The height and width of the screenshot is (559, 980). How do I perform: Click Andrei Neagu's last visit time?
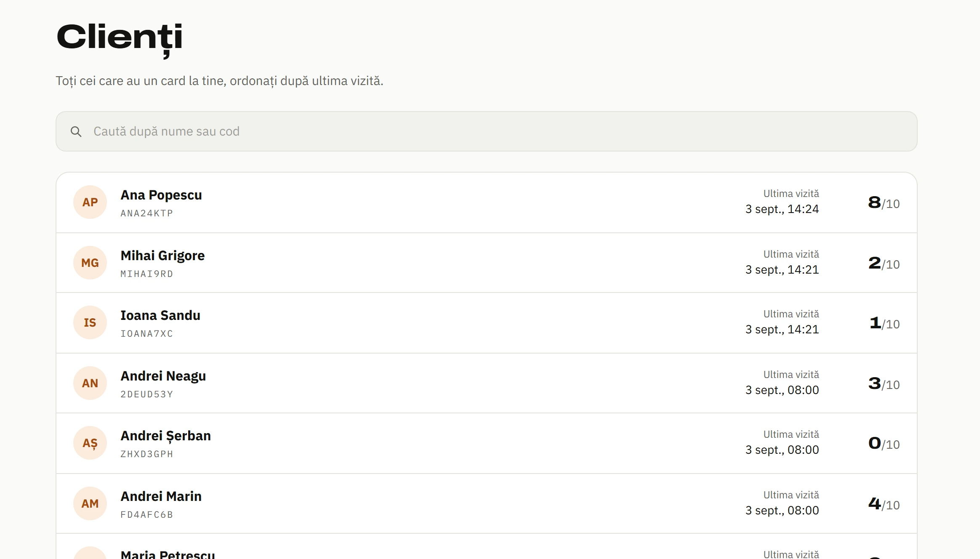pyautogui.click(x=782, y=390)
